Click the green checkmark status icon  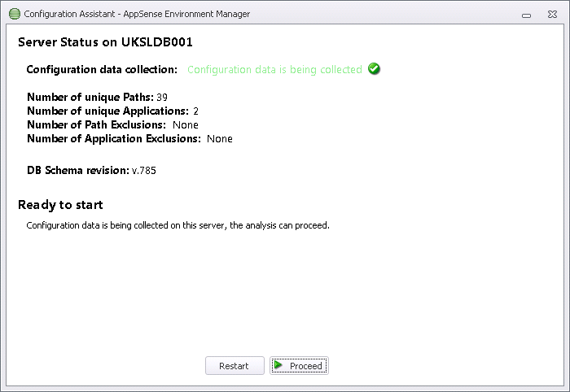click(374, 68)
